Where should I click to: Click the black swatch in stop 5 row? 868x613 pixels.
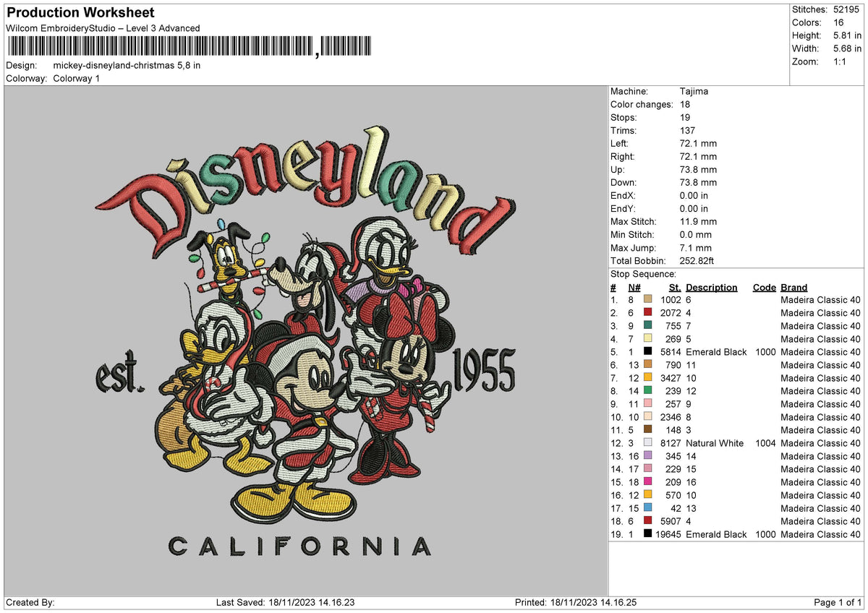648,351
